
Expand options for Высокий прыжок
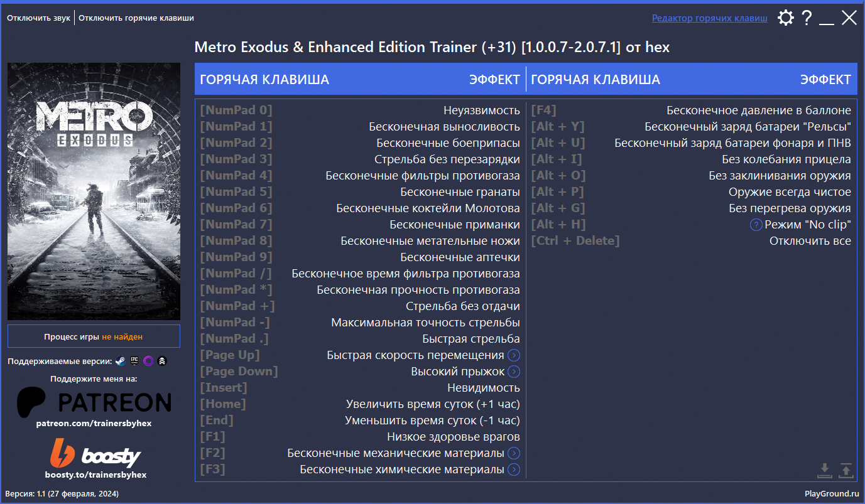[514, 372]
